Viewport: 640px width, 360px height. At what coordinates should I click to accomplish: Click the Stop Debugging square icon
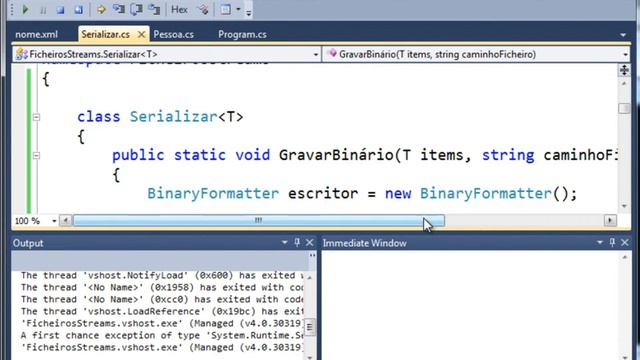point(60,10)
